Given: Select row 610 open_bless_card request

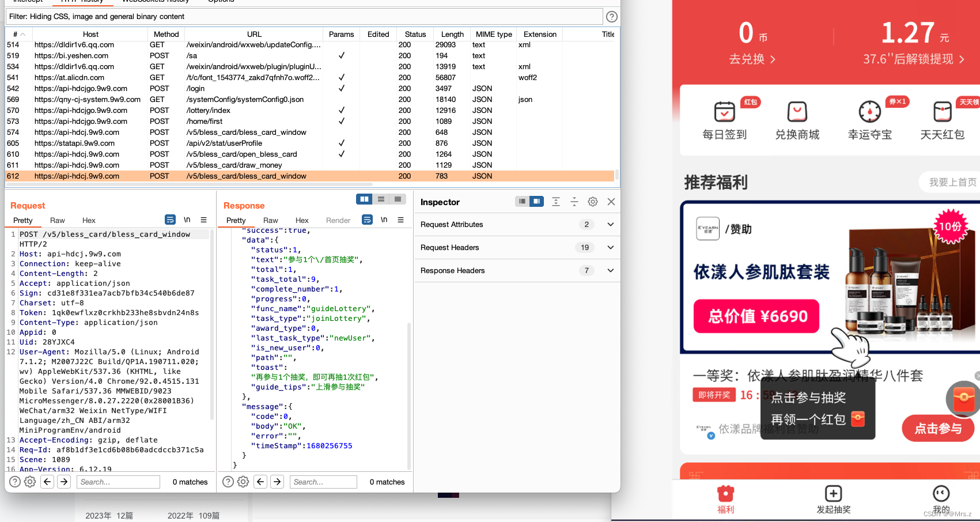Looking at the screenshot, I should point(310,154).
